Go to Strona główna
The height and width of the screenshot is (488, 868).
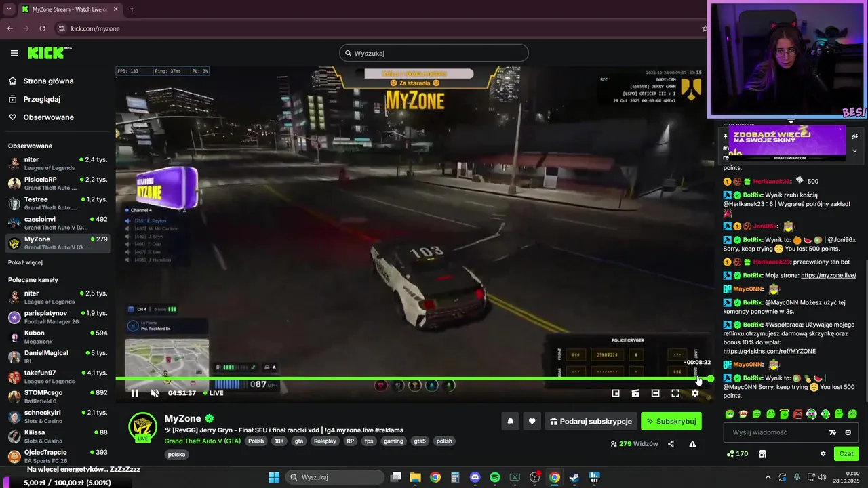[x=49, y=81]
